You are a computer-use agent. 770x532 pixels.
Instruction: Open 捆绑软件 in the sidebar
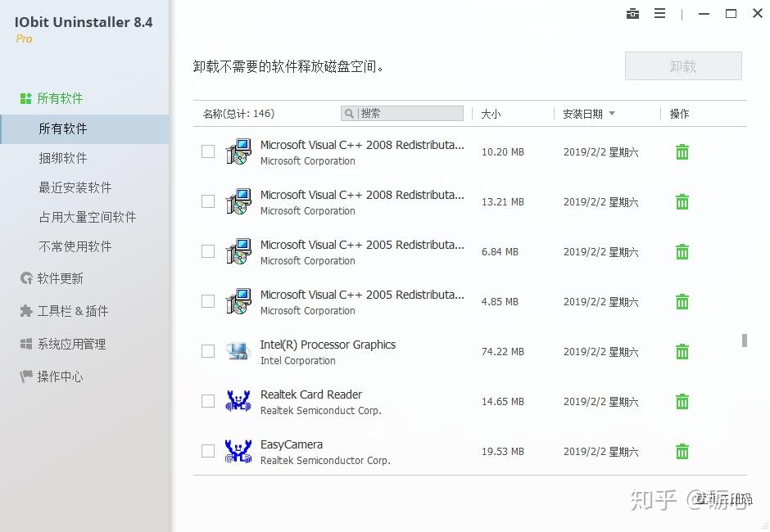click(63, 158)
